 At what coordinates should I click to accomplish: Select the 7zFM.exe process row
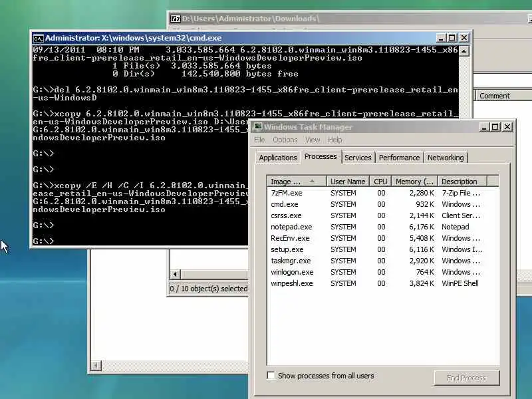click(x=383, y=193)
